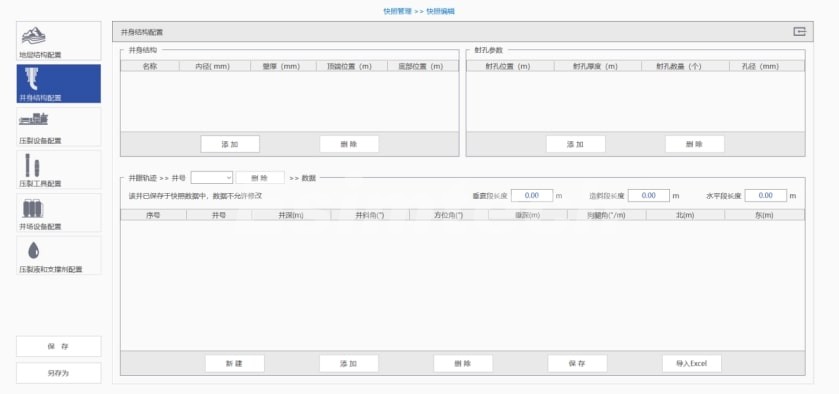Follow the 快照编辑 breadcrumb link

(x=440, y=11)
